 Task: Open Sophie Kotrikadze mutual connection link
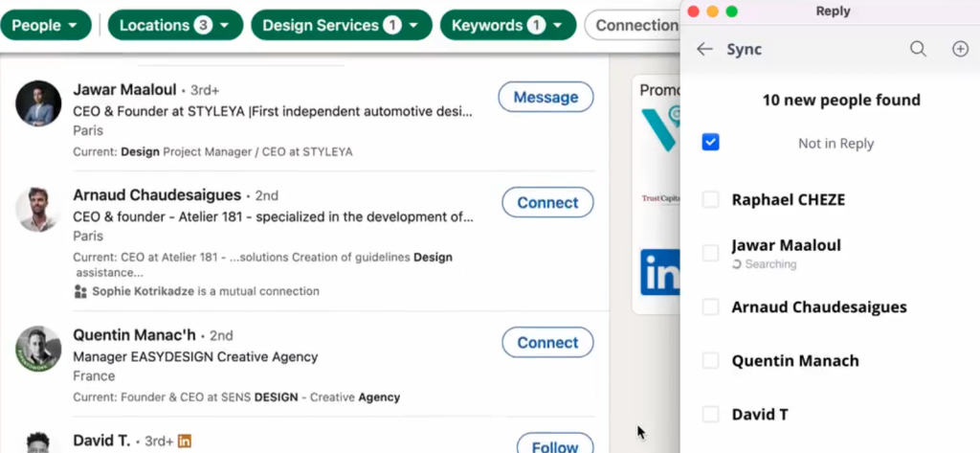[144, 291]
